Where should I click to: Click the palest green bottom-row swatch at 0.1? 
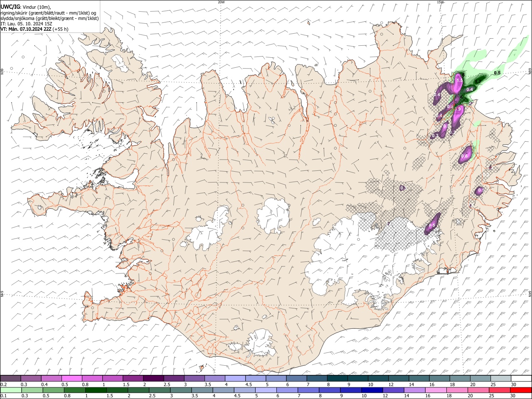click(x=11, y=390)
